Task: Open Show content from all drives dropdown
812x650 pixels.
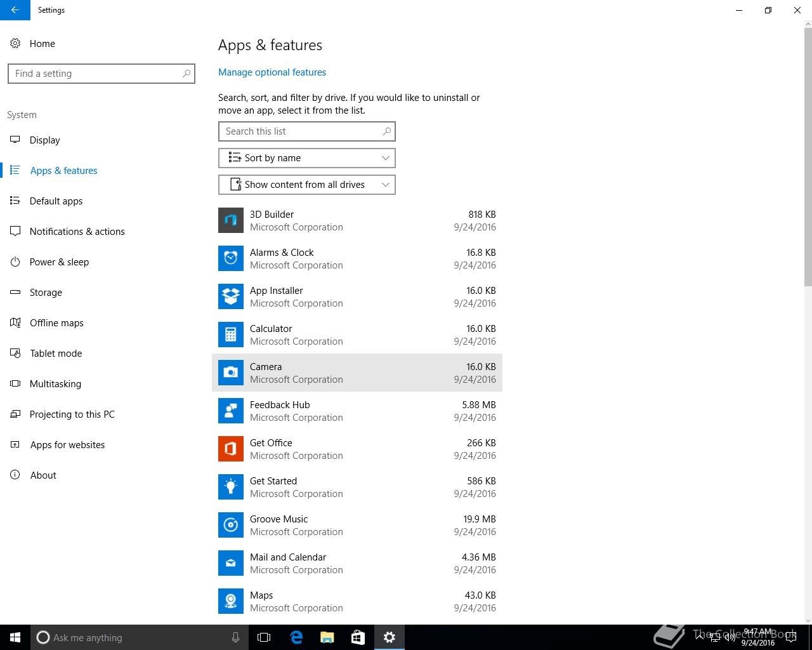Action: 307,185
